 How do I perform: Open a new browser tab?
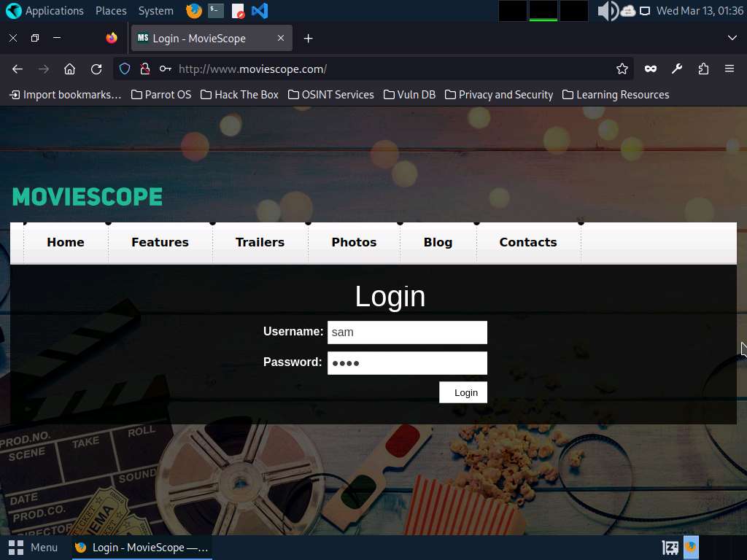[308, 38]
